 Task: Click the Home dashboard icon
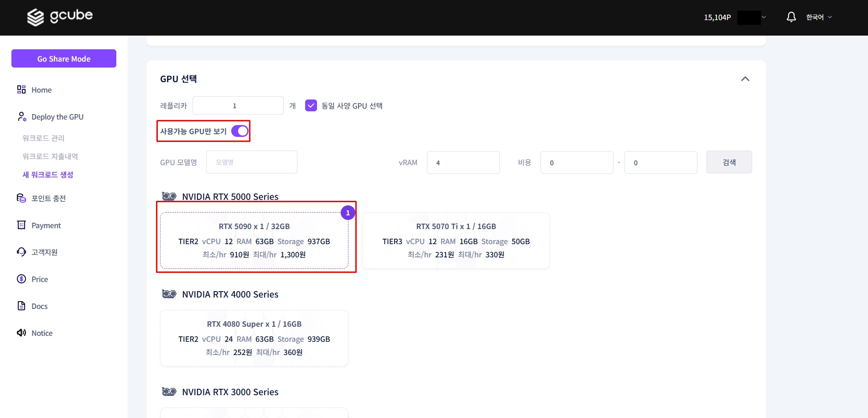21,89
